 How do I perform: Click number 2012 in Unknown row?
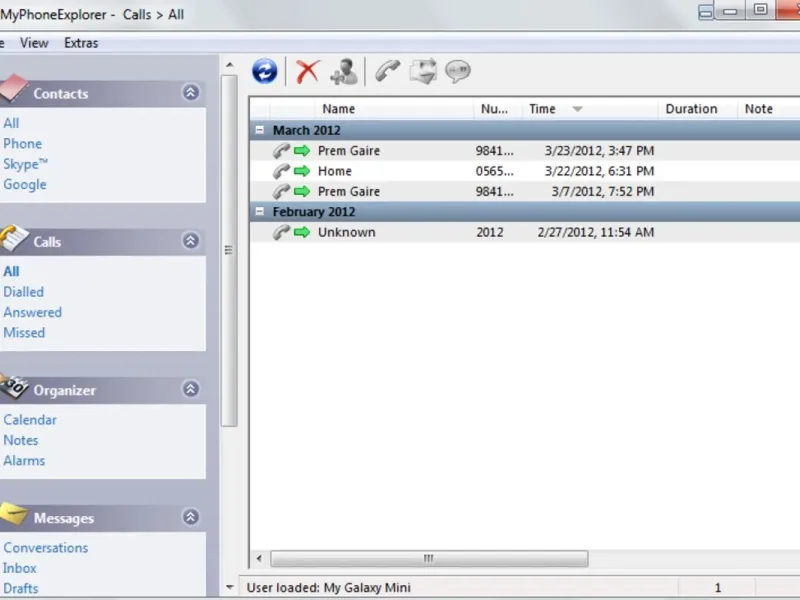pyautogui.click(x=490, y=232)
